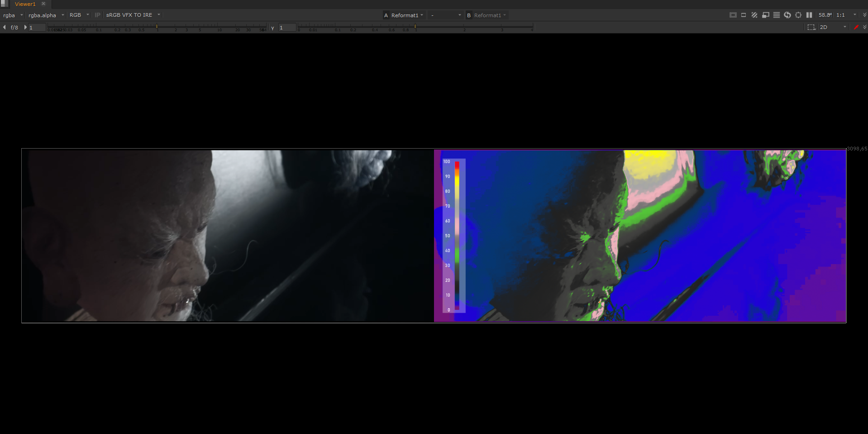Toggle the proxy mode rectangle icon

pyautogui.click(x=744, y=15)
